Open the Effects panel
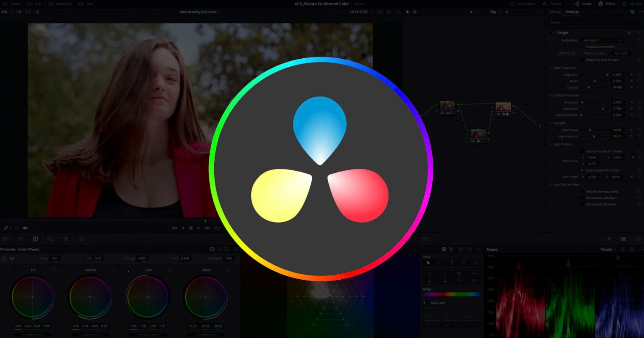 coord(607,3)
